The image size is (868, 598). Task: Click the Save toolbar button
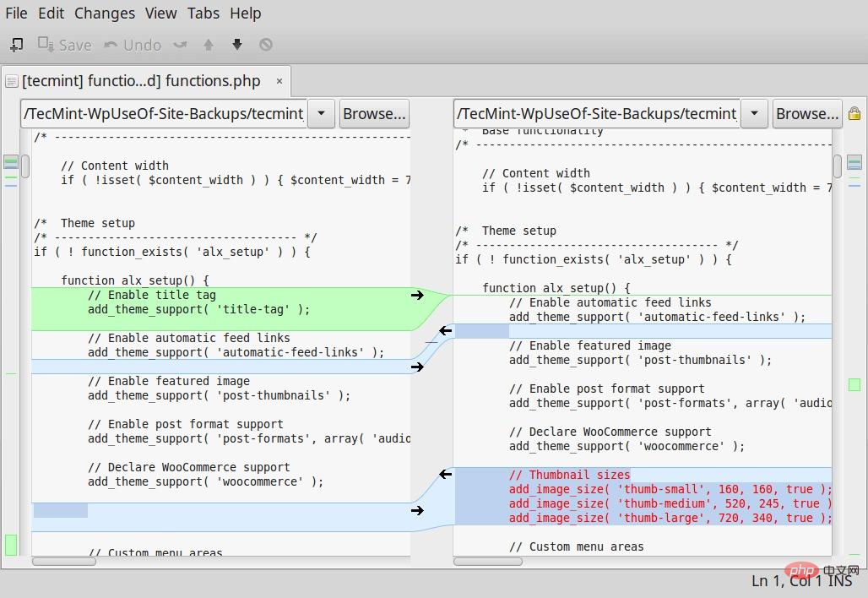[x=64, y=45]
